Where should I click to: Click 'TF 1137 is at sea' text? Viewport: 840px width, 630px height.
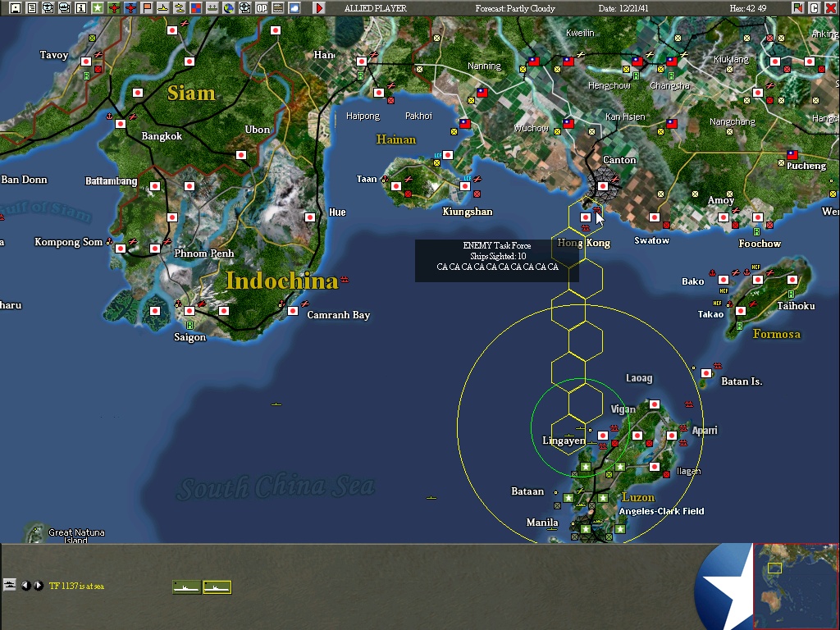pyautogui.click(x=76, y=586)
